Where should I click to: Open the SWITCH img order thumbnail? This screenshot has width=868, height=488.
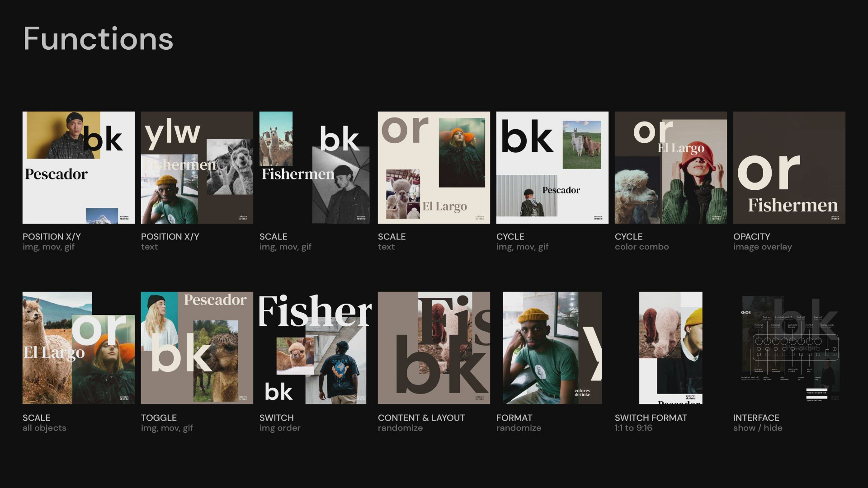pos(315,348)
